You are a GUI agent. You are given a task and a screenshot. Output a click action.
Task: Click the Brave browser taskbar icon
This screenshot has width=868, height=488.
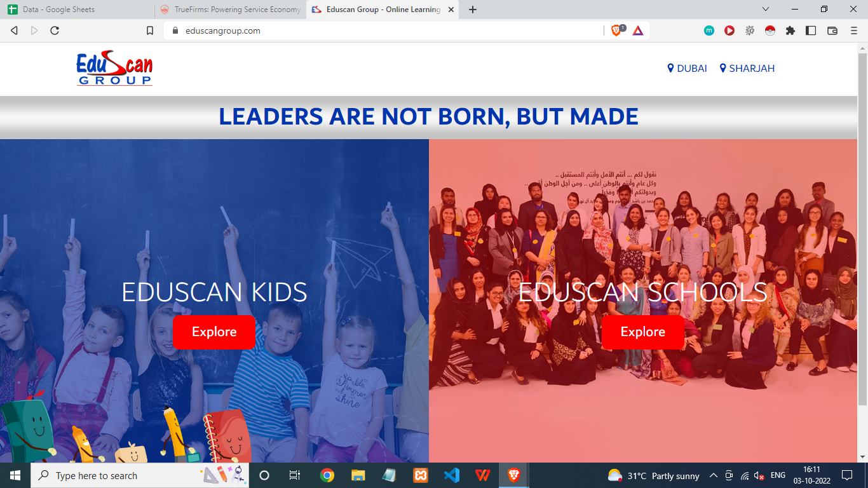pos(513,475)
